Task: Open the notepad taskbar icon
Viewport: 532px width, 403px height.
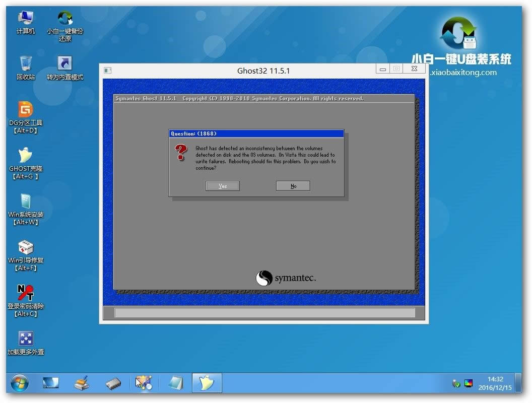Action: (x=175, y=383)
